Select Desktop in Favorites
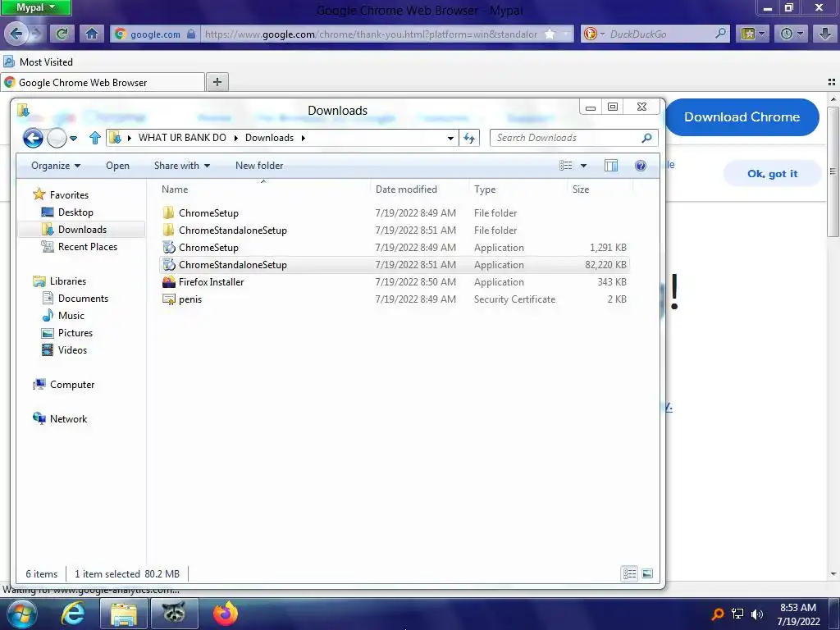 point(75,212)
